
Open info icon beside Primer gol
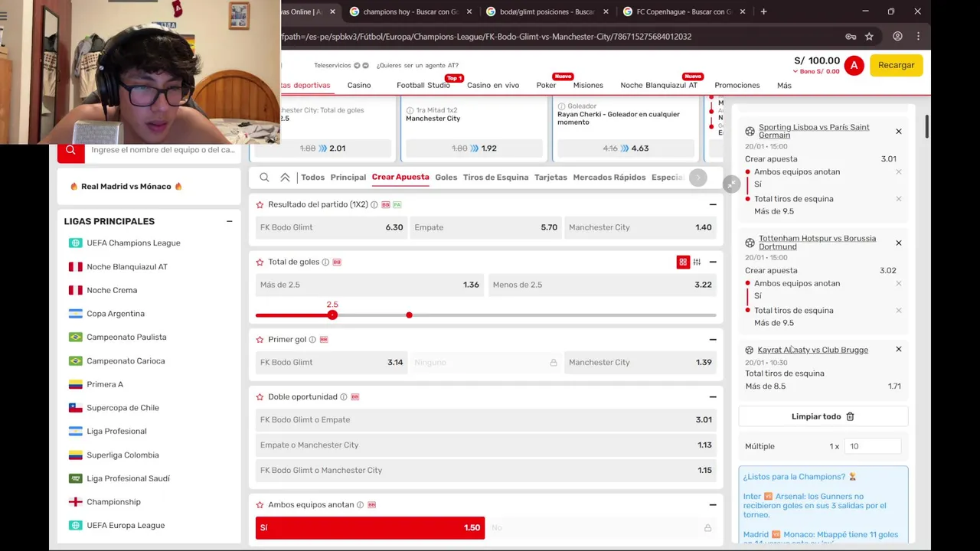[312, 340]
